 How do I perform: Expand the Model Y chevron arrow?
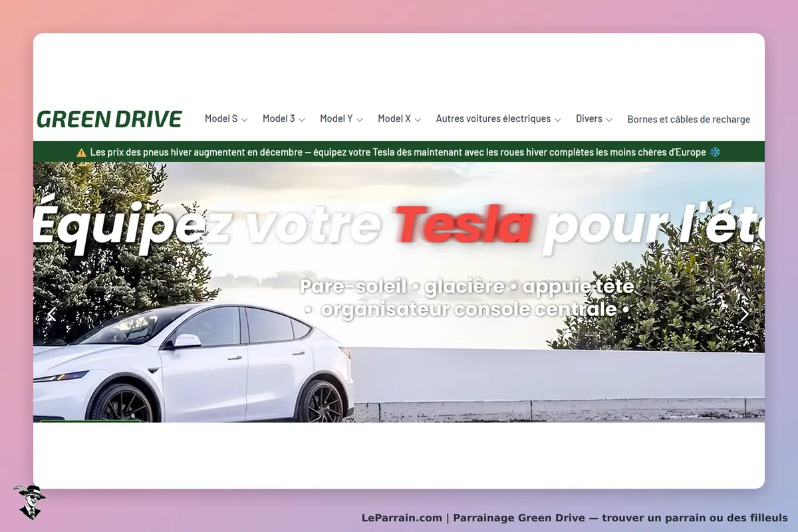(x=360, y=120)
